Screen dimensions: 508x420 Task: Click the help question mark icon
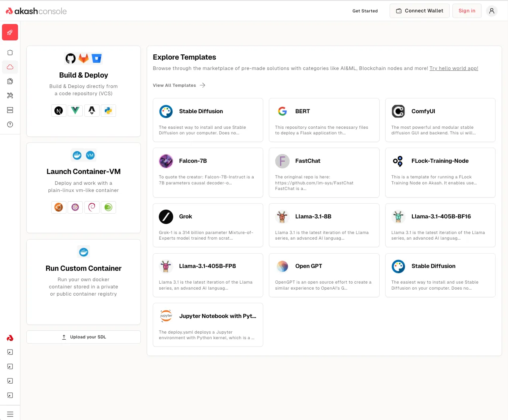10,124
